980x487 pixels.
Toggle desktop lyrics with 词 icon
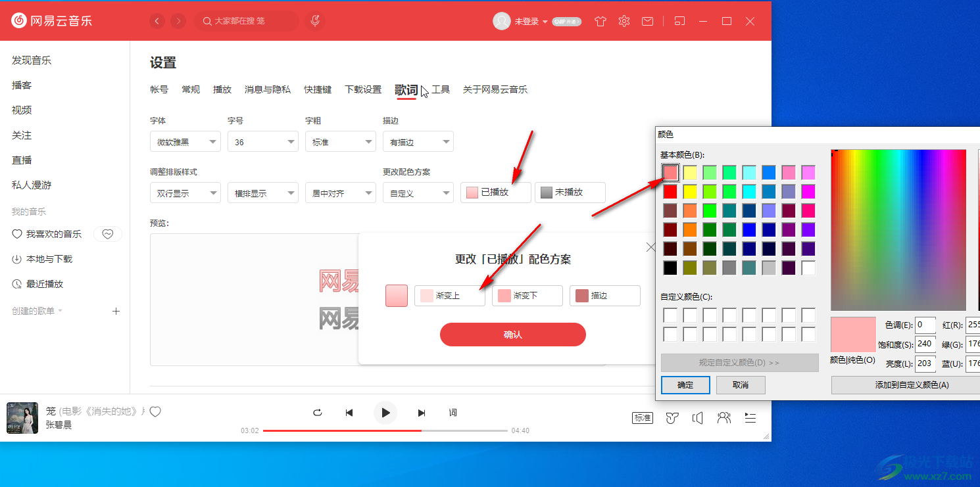pyautogui.click(x=453, y=413)
